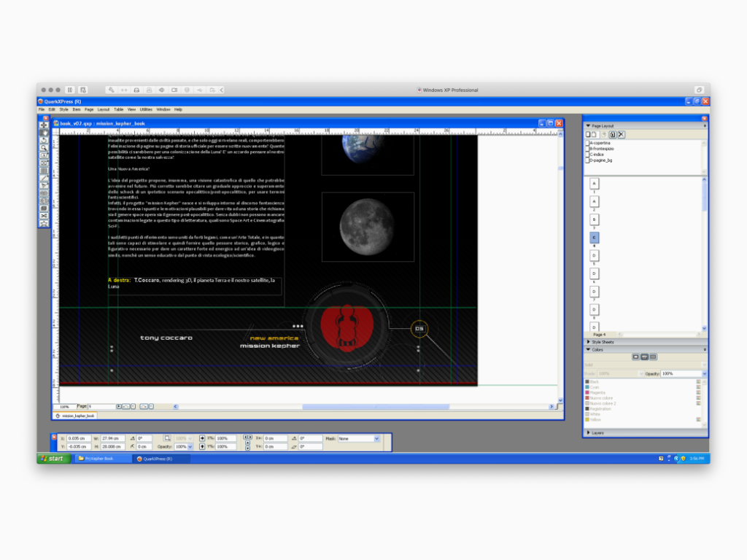Select the Bezier Pen tool
This screenshot has height=560, width=747.
pyautogui.click(x=44, y=186)
